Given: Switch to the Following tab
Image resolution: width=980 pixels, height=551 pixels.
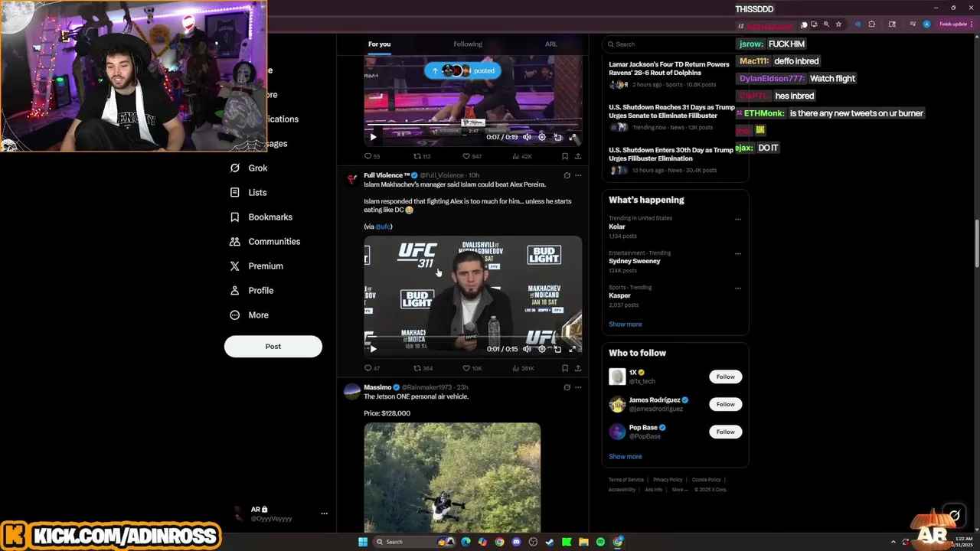Looking at the screenshot, I should 468,44.
